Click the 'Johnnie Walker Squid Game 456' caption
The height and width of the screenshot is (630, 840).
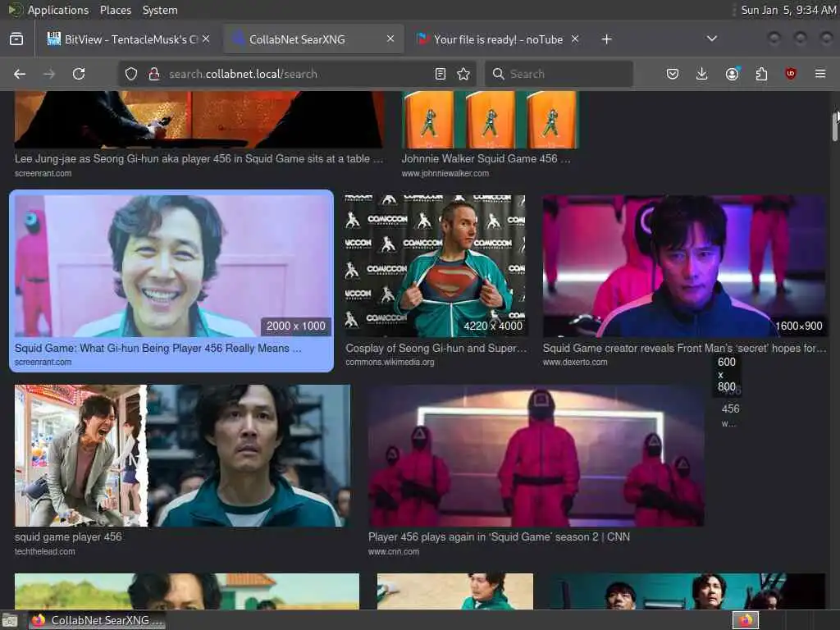pyautogui.click(x=486, y=158)
